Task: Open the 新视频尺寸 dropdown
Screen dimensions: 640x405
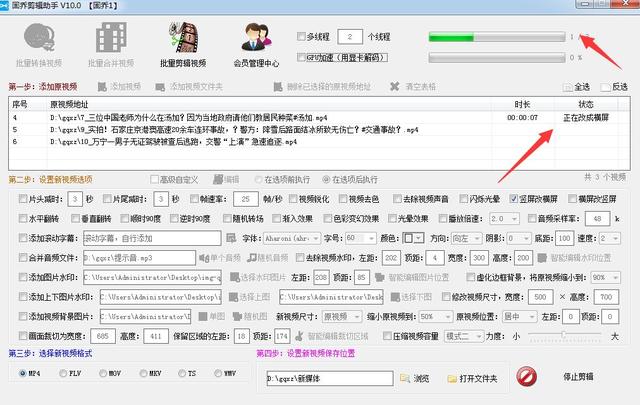Action: point(342,316)
